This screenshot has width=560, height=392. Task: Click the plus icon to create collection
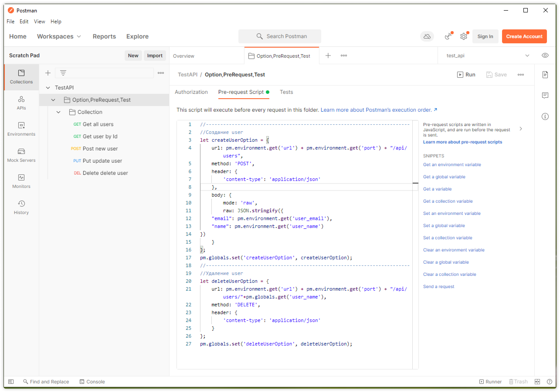click(48, 73)
